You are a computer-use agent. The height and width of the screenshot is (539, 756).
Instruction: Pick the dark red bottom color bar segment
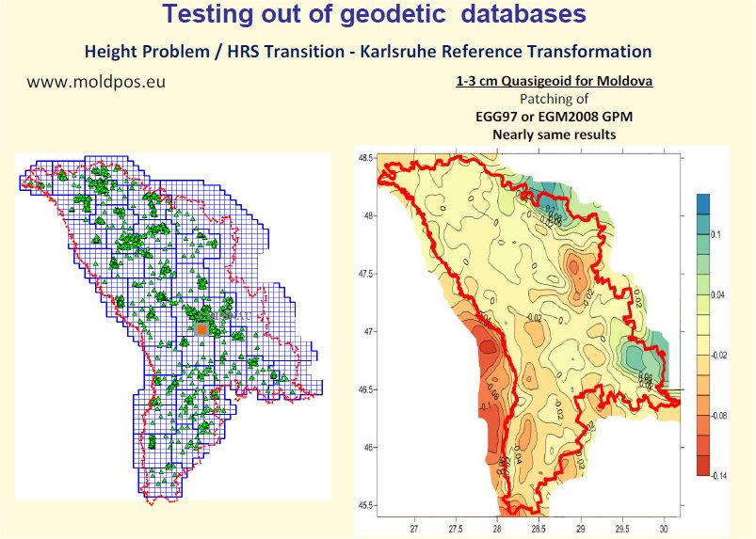click(x=703, y=464)
